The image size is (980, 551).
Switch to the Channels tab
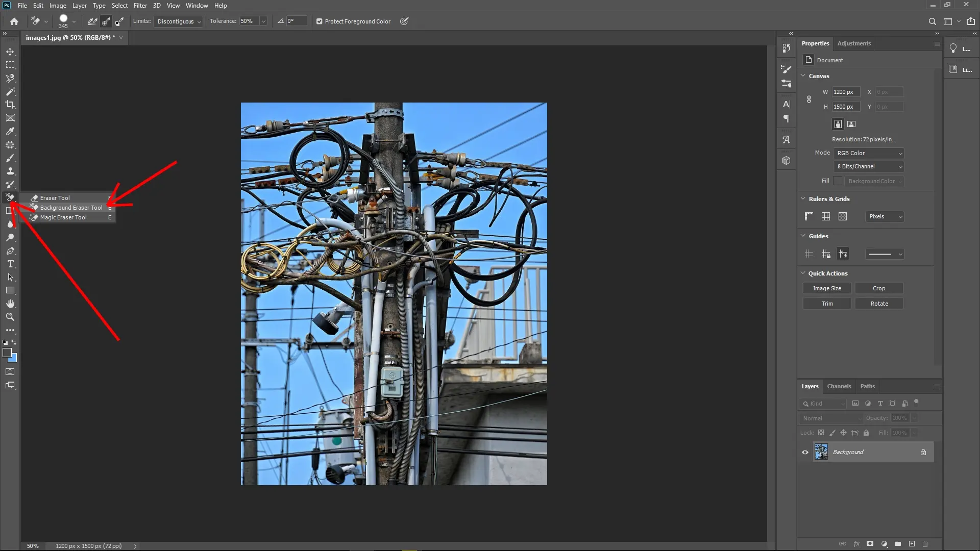(x=839, y=386)
